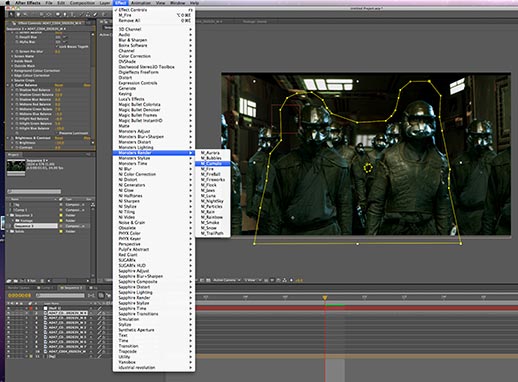Open Magic Bullet Colorista category
This screenshot has width=518, height=382.
[x=154, y=104]
